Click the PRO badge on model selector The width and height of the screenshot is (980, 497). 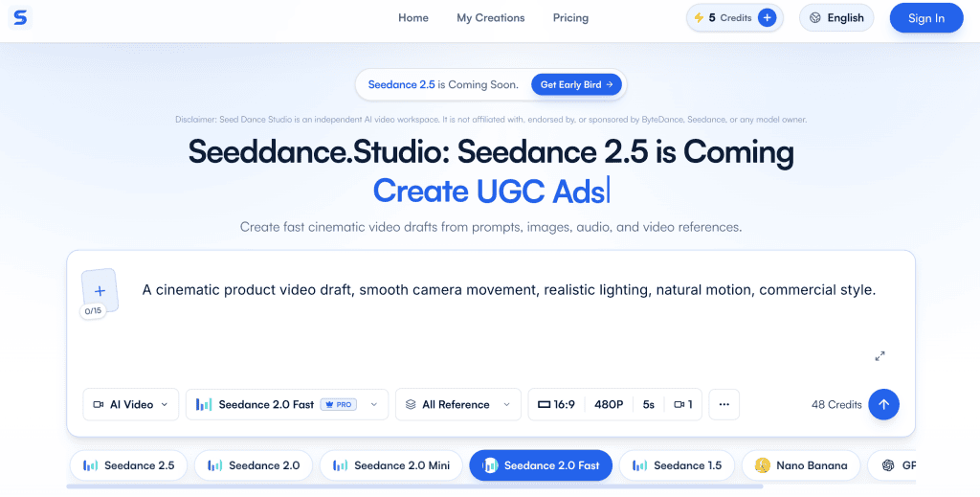[338, 404]
